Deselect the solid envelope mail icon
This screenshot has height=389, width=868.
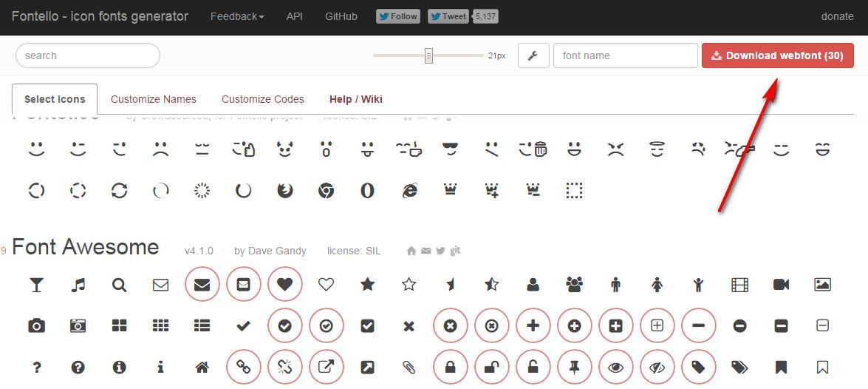(202, 285)
